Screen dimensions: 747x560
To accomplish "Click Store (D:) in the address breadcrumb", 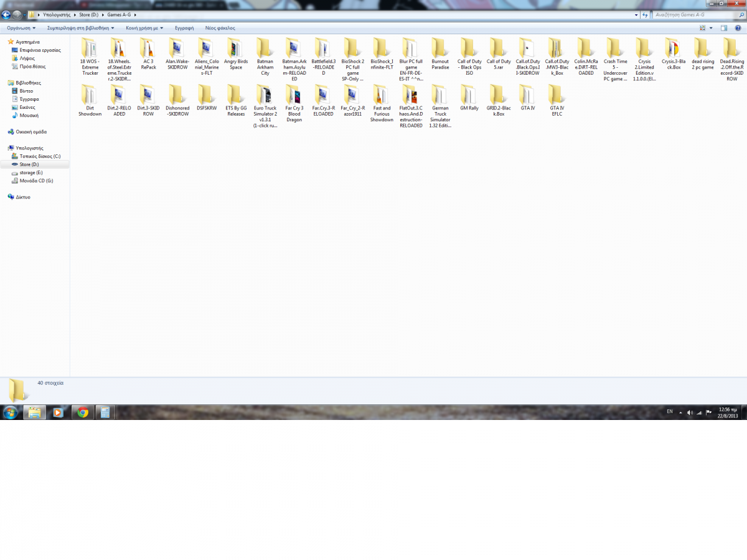I will point(90,14).
